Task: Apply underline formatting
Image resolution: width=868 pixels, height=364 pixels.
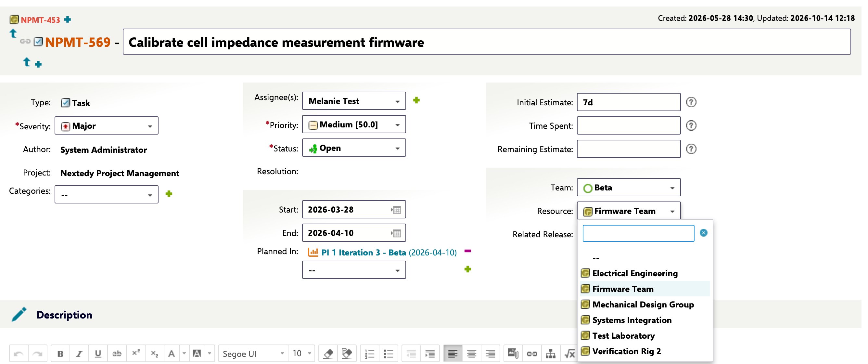Action: click(98, 354)
